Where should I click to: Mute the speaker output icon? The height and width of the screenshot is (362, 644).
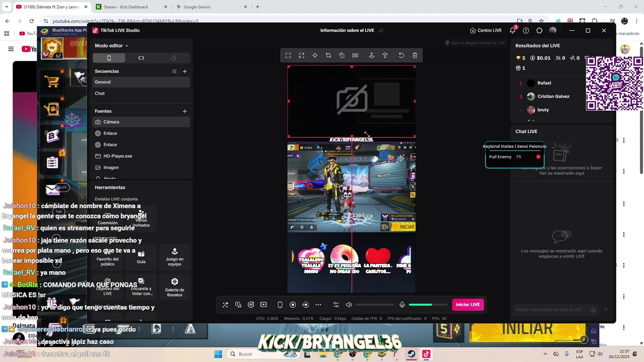tap(349, 305)
